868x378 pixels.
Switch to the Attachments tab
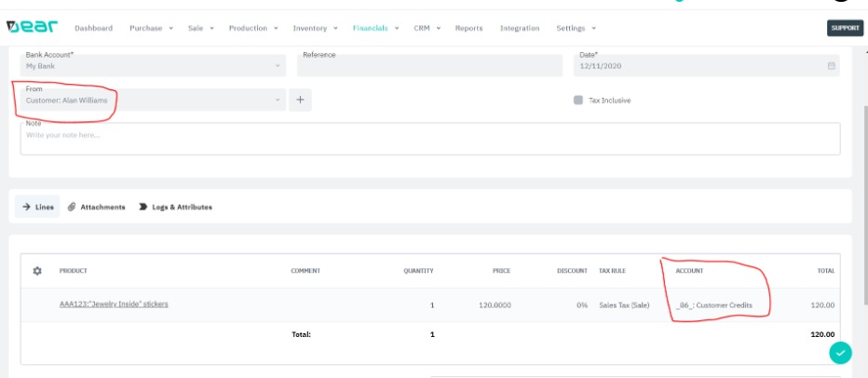(102, 207)
